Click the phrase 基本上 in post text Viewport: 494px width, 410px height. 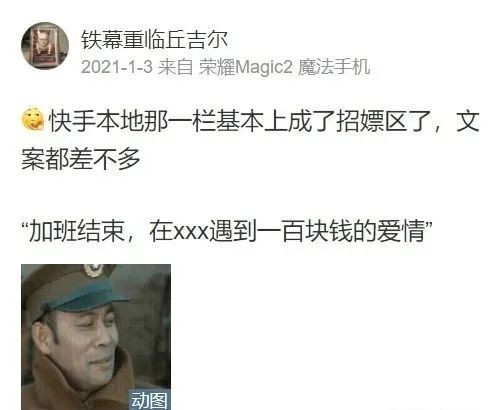[x=252, y=122]
